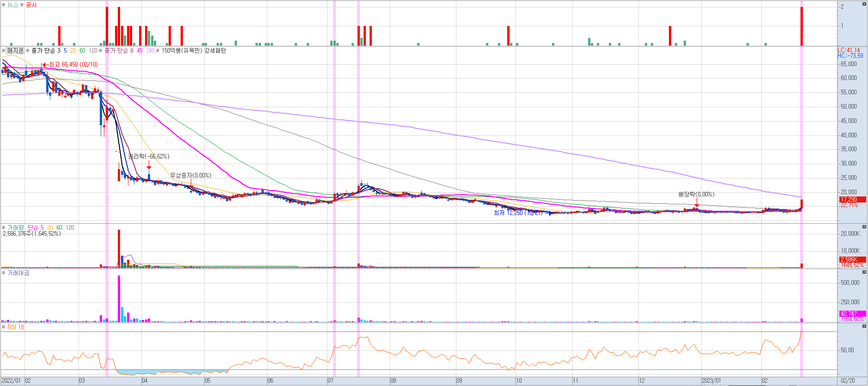Screen dimensions: 868x386
Task: Click the small square marker before 뉴스
Action: pos(4,5)
